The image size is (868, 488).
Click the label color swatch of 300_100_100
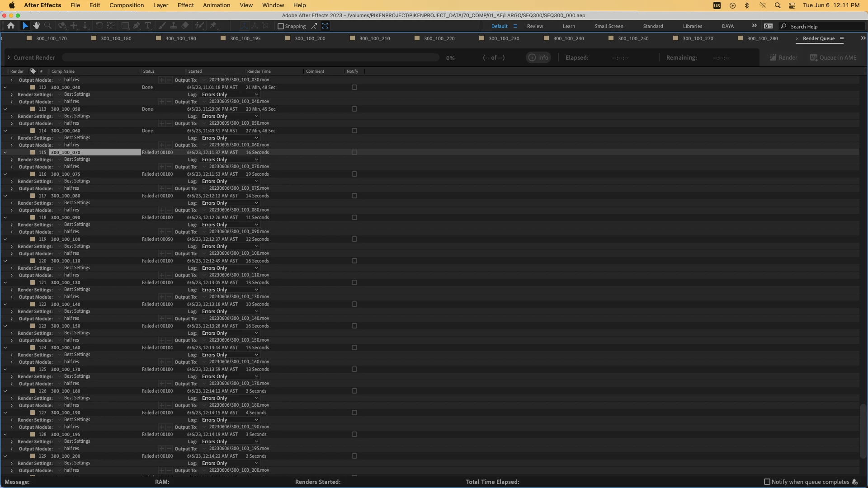[x=33, y=239]
